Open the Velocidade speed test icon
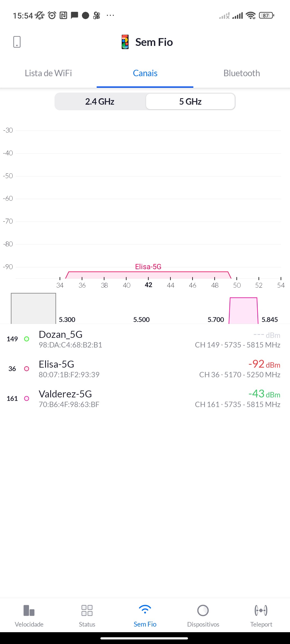Screen dimensions: 290x644 pos(29,610)
